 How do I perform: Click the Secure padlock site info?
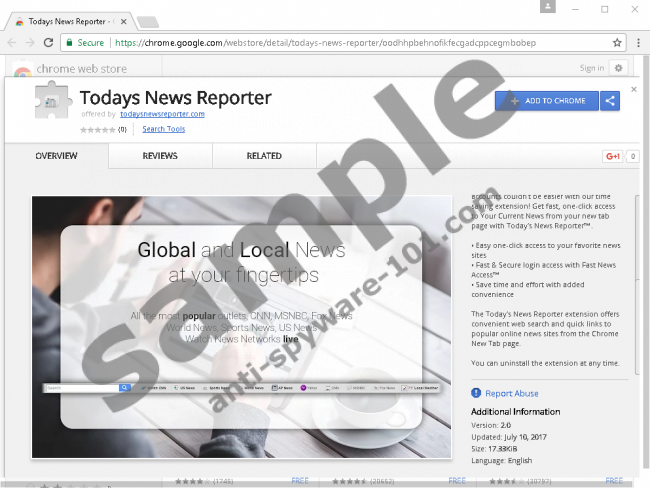(x=84, y=43)
